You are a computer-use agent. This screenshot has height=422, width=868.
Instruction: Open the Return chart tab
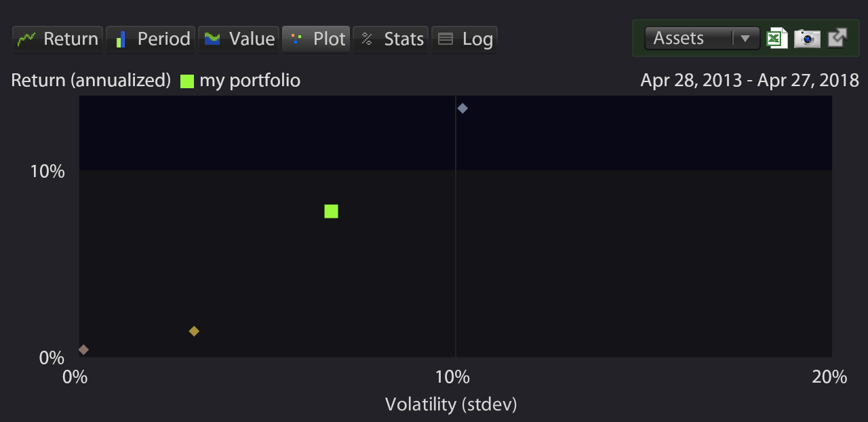click(58, 39)
